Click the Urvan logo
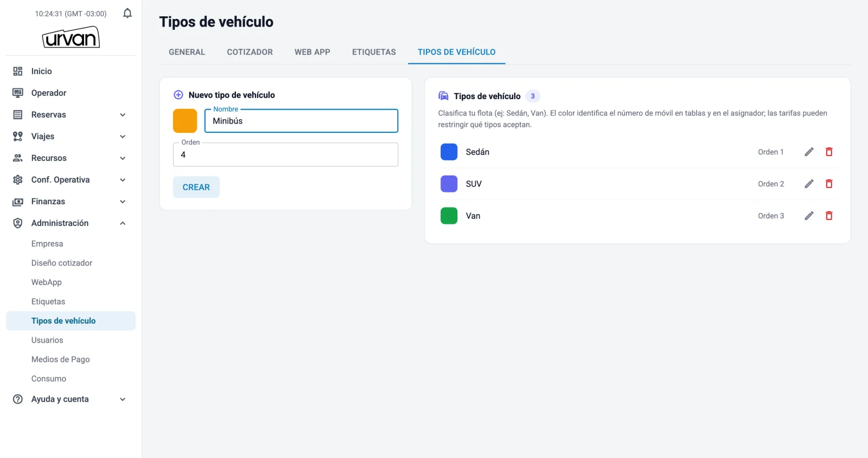Screen dimensions: 868x458 pos(71,37)
